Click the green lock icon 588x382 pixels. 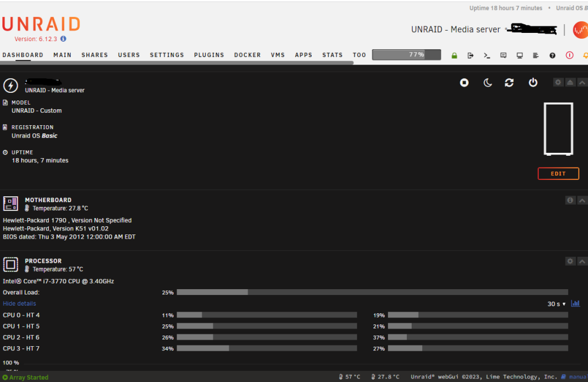click(454, 55)
